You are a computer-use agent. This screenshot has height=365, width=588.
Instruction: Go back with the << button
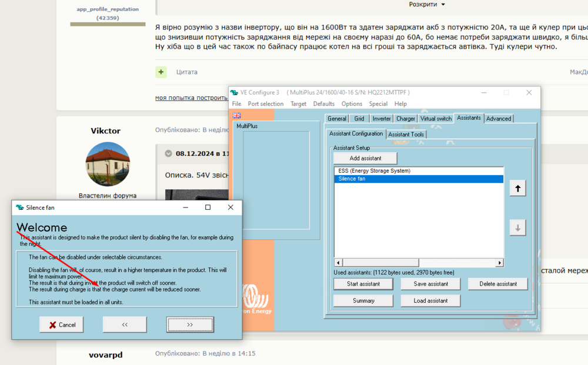click(125, 324)
